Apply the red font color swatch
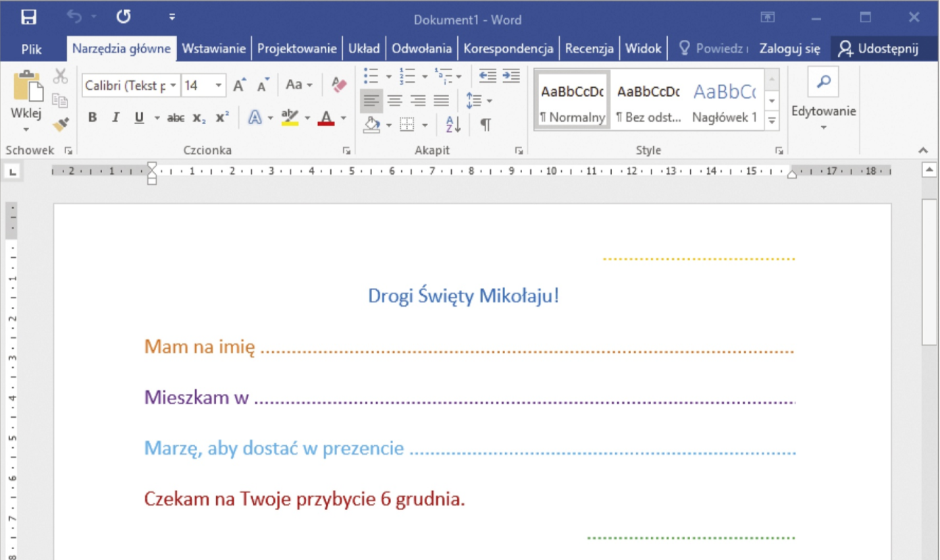 coord(326,118)
